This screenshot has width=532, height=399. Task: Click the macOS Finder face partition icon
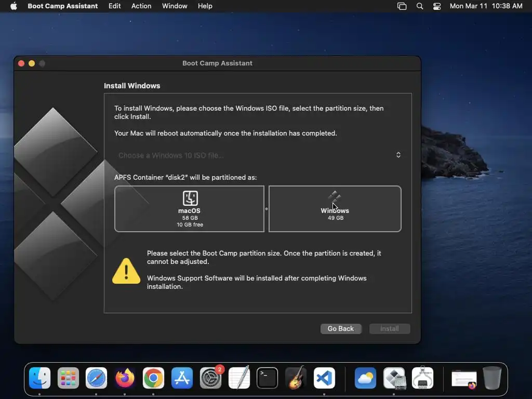190,198
